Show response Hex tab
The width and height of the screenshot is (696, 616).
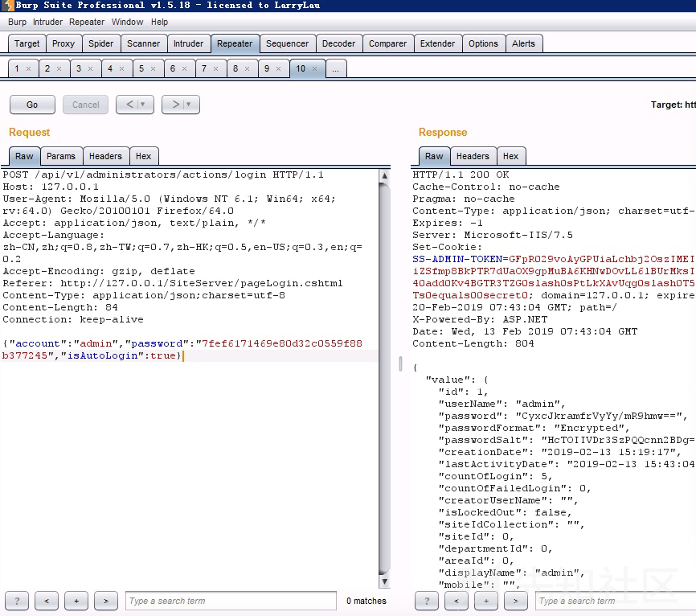[x=511, y=156]
